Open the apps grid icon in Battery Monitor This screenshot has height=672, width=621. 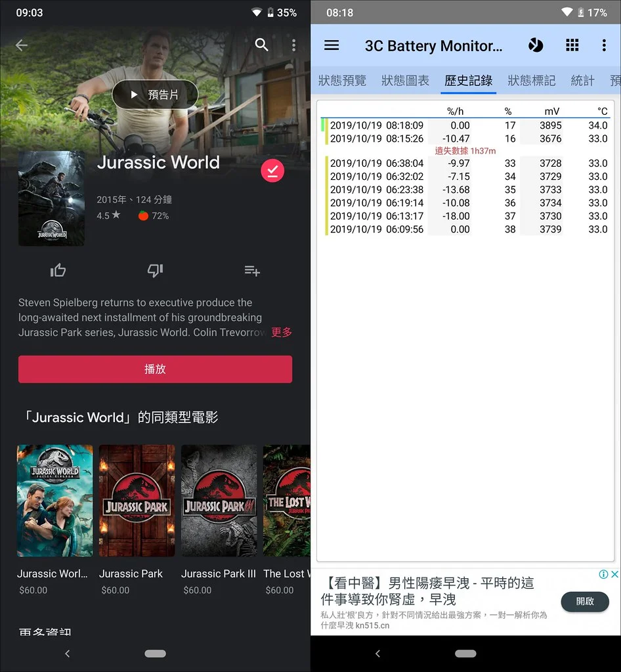coord(572,45)
